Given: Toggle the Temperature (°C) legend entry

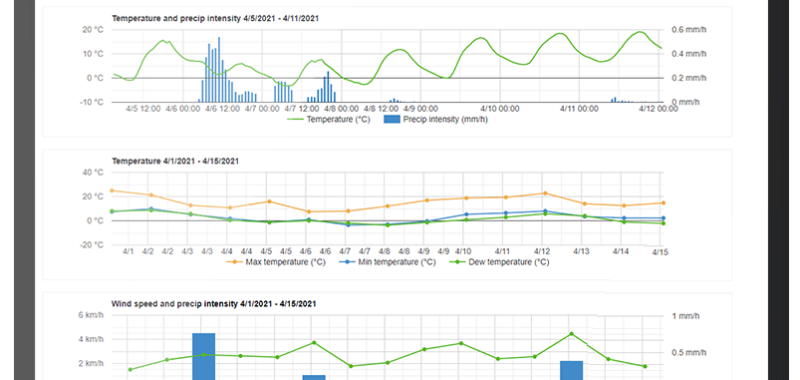Looking at the screenshot, I should point(328,120).
